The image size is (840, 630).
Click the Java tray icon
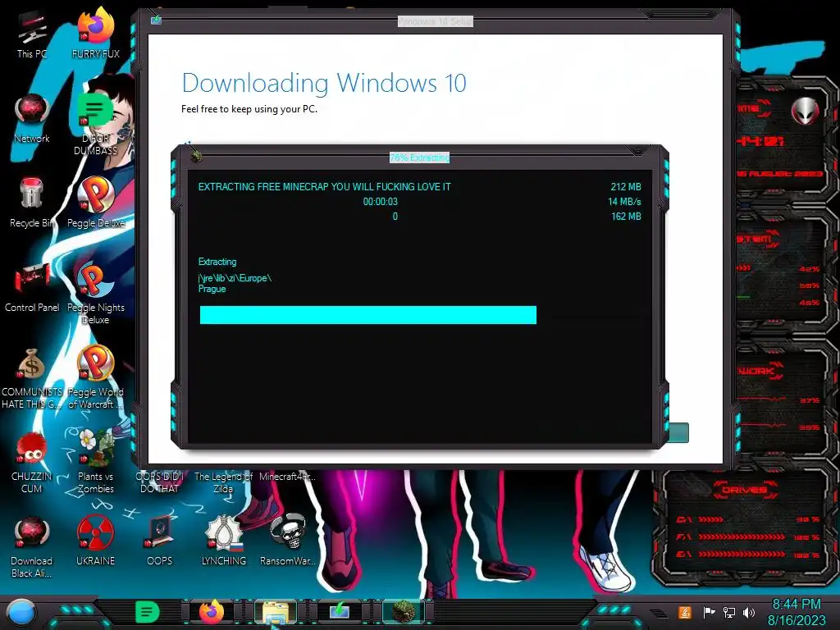685,612
